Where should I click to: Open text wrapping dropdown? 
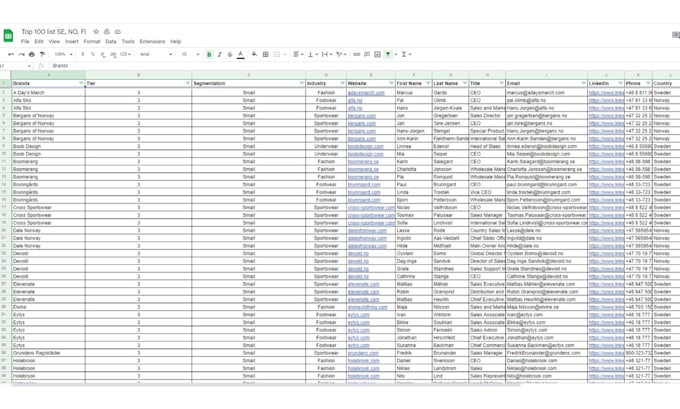click(x=327, y=54)
